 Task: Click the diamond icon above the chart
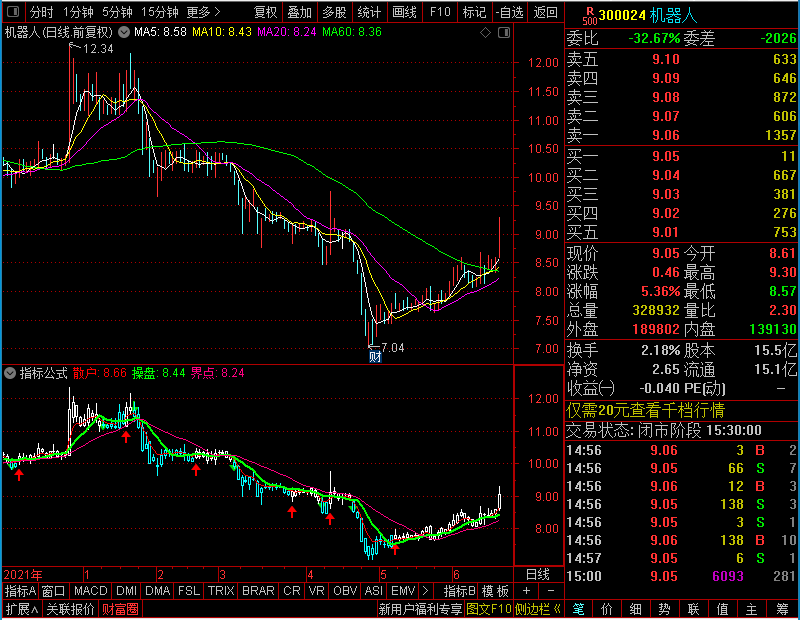click(x=485, y=33)
